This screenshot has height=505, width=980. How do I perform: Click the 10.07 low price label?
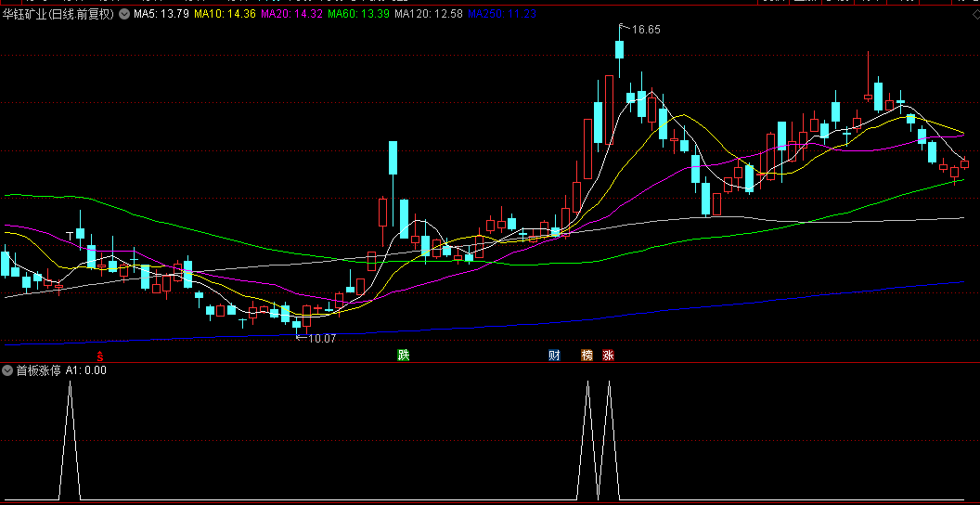click(x=322, y=339)
